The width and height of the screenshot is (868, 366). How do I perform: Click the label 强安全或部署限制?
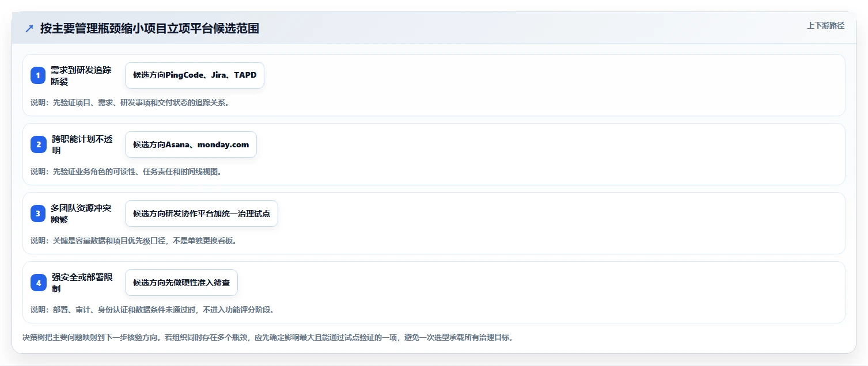82,283
